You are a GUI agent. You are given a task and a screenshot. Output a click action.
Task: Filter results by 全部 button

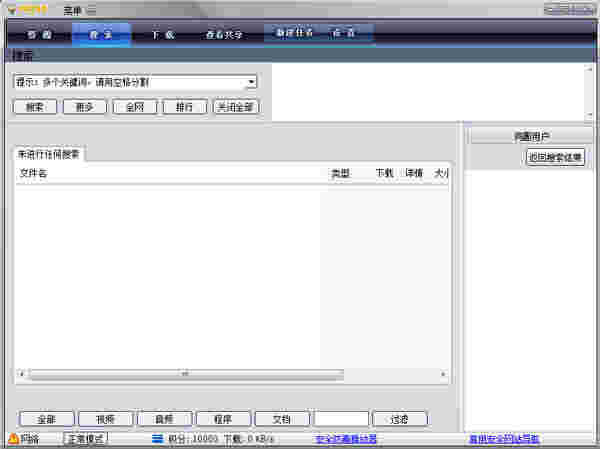[46, 419]
